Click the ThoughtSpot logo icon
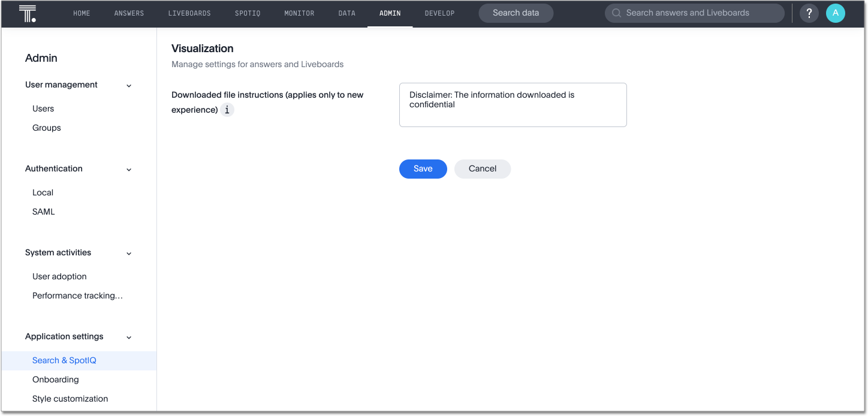Viewport: 868px width, 416px height. [28, 13]
